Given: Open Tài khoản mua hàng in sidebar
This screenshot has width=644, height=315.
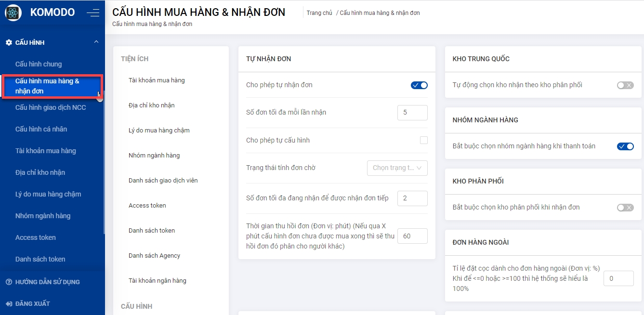Looking at the screenshot, I should (46, 151).
